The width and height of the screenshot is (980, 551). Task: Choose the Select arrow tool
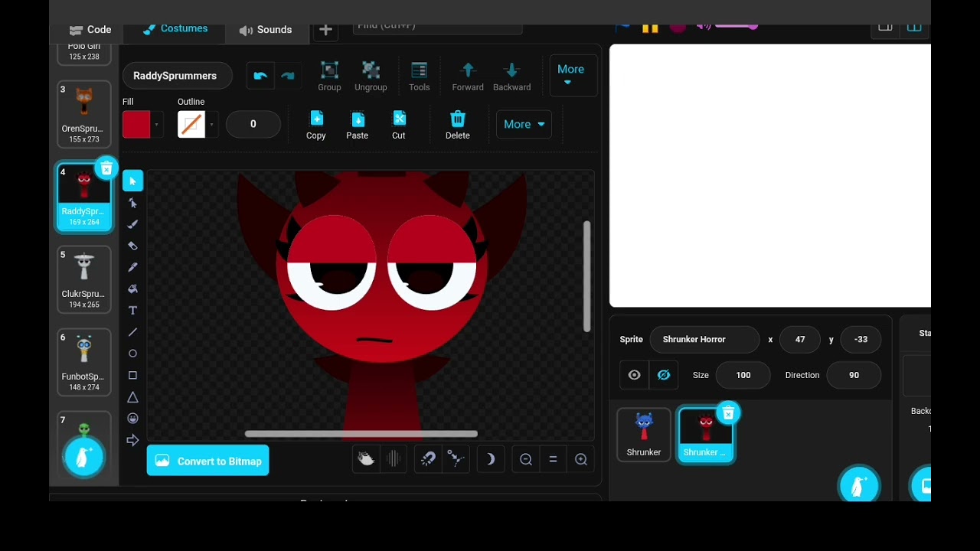pyautogui.click(x=132, y=181)
